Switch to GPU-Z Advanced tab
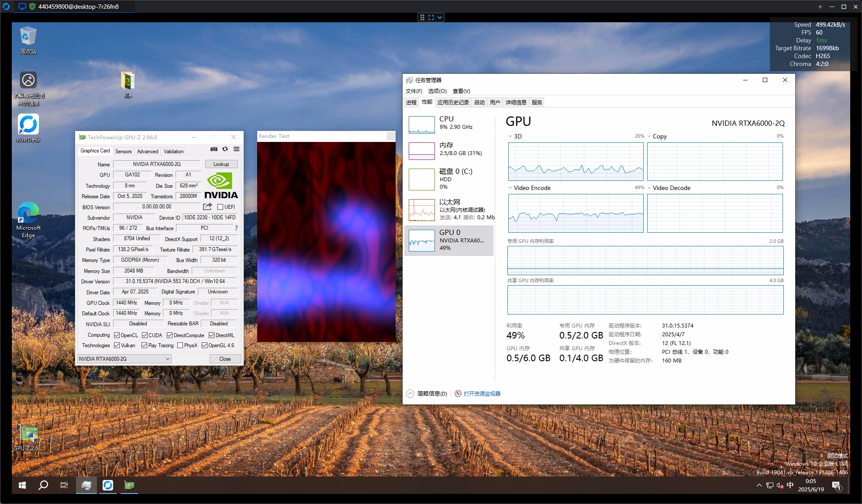Viewport: 862px width, 504px height. point(148,151)
